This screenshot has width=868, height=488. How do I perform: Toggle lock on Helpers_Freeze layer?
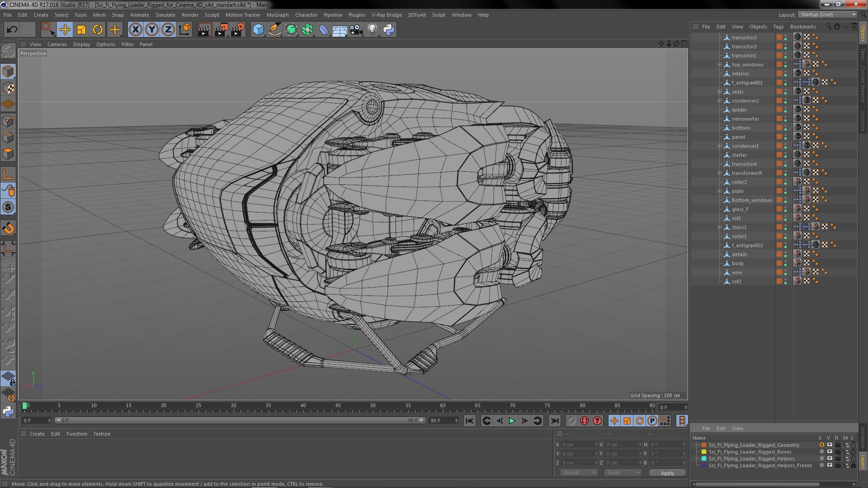(853, 465)
